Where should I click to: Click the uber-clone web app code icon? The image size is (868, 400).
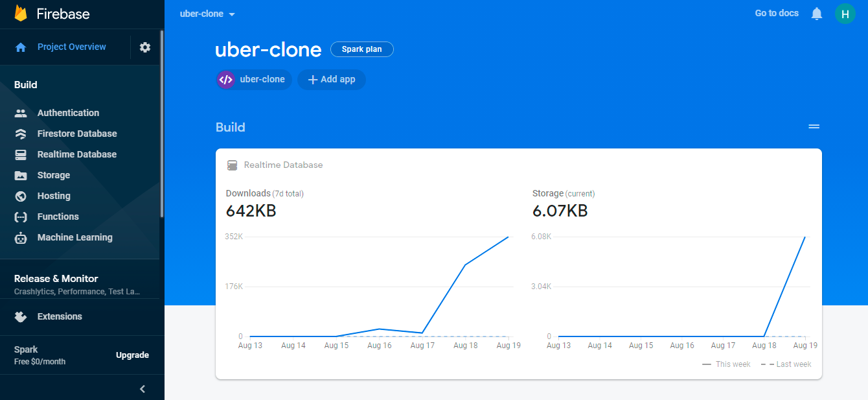225,80
